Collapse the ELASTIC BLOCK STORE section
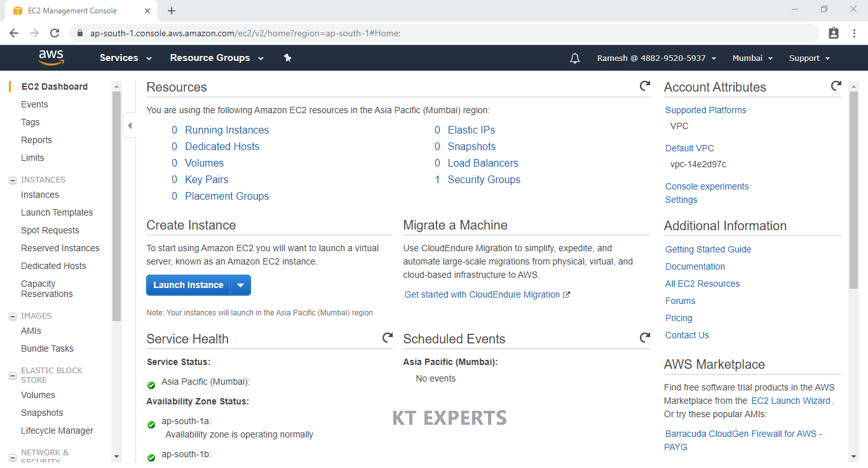 (x=13, y=376)
